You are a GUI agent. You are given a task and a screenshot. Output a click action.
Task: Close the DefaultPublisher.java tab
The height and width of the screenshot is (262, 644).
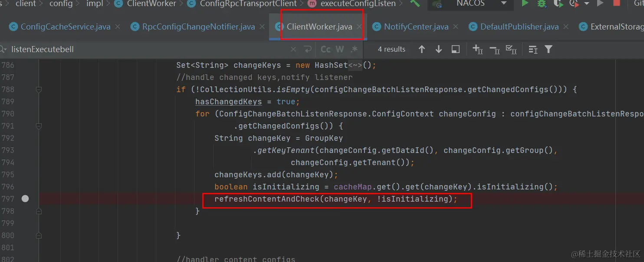pyautogui.click(x=566, y=27)
